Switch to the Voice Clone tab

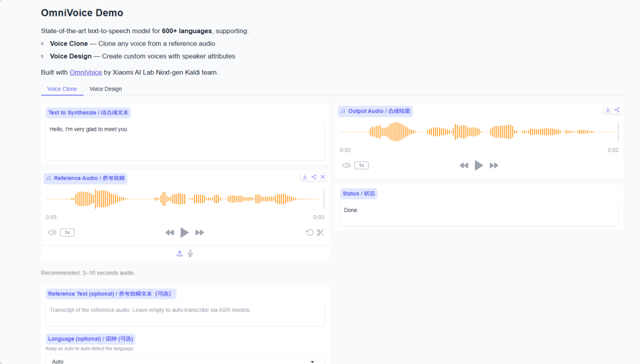(x=62, y=89)
